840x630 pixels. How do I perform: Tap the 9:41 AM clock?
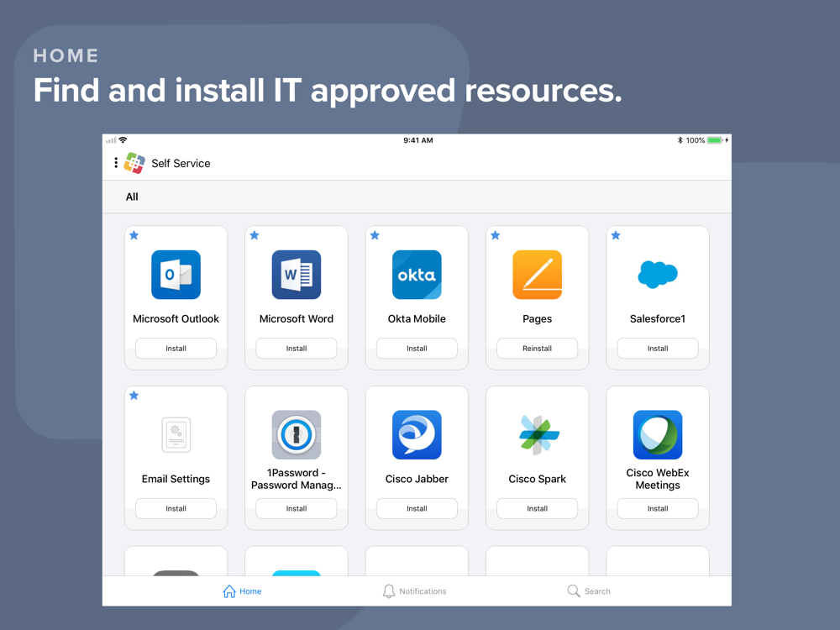[x=417, y=140]
